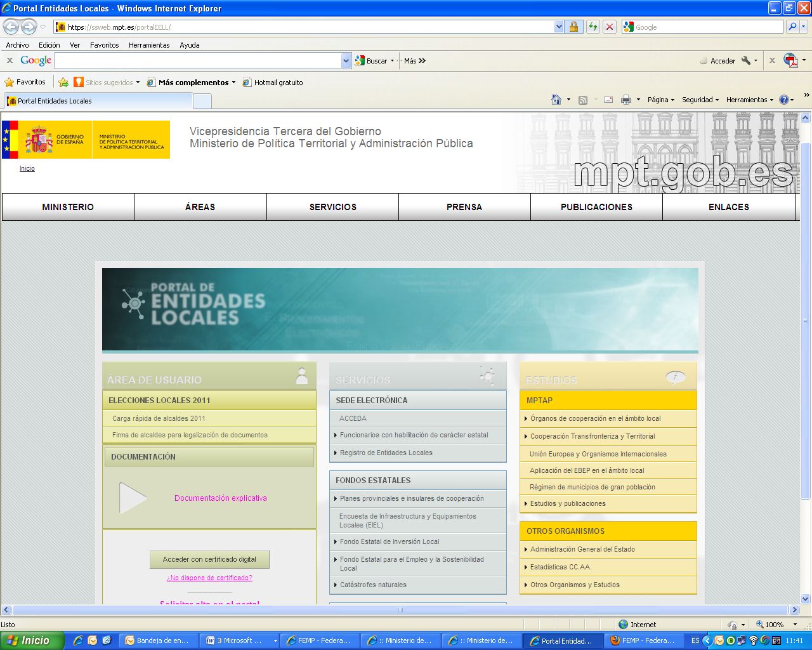This screenshot has height=650, width=812.
Task: Open the Página dropdown menu
Action: point(660,100)
